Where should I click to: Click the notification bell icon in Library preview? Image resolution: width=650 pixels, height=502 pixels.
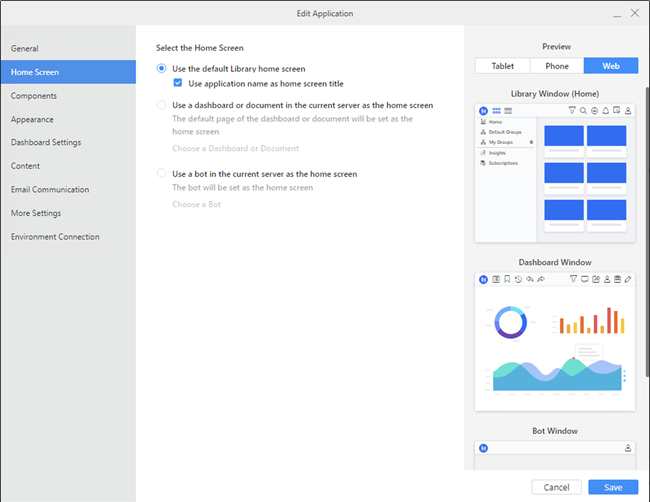(606, 110)
